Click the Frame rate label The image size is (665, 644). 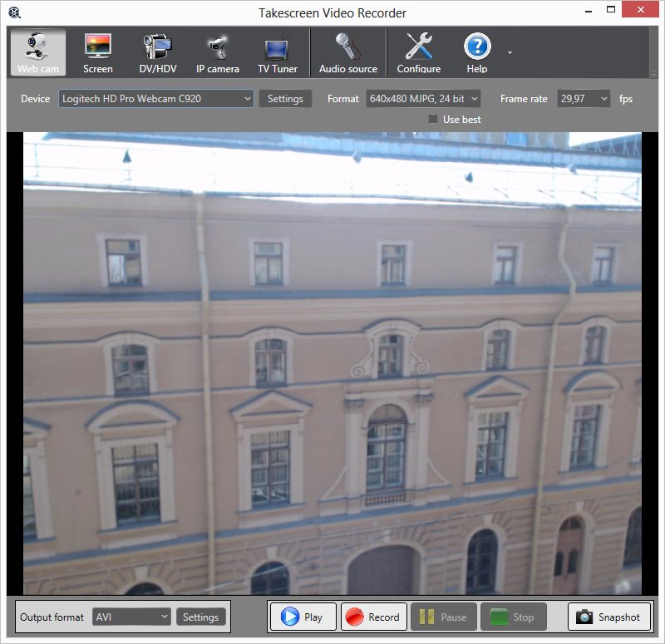point(524,99)
